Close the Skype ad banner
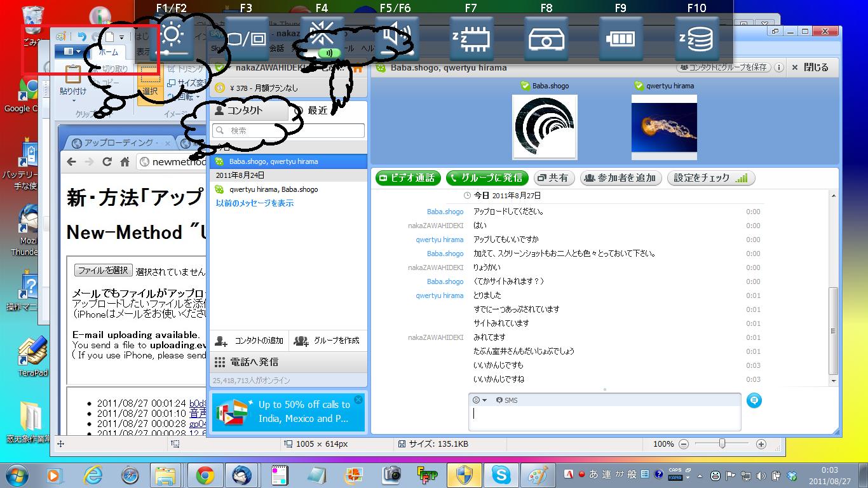Viewport: 868px width, 488px height. point(358,400)
